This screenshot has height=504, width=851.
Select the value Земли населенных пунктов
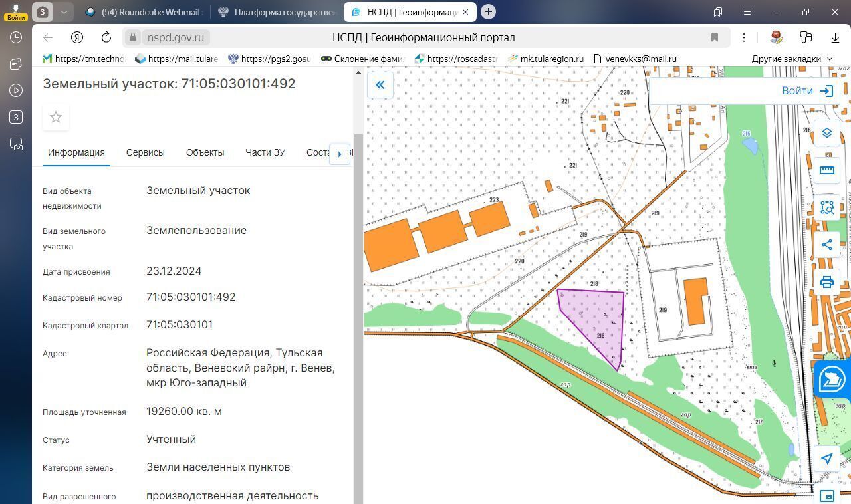[218, 467]
